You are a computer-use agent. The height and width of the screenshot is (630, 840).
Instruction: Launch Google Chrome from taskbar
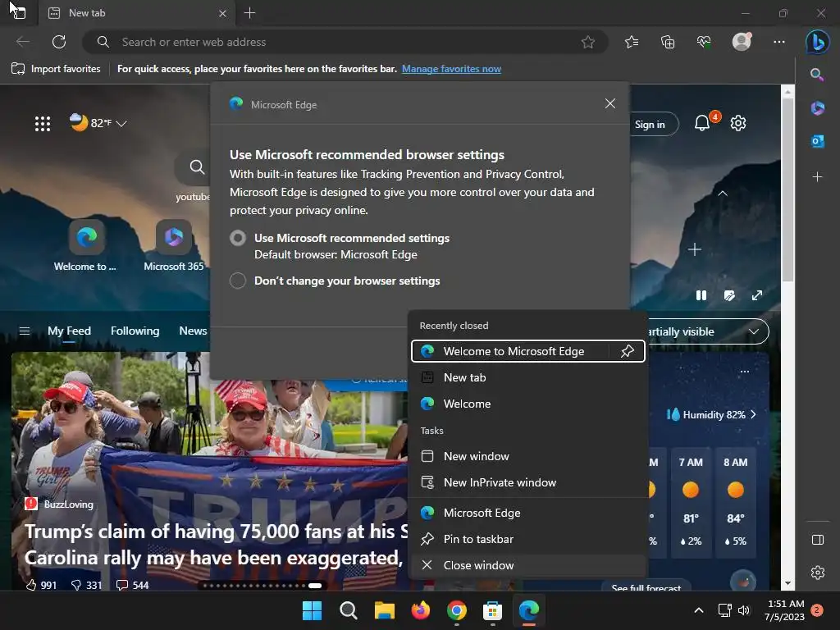pos(456,610)
